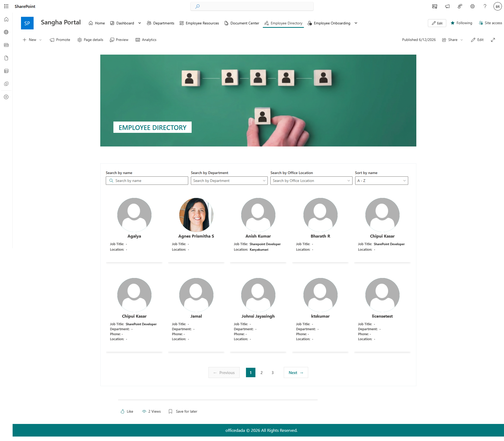Click the Preview command
The height and width of the screenshot is (441, 504).
tap(119, 40)
